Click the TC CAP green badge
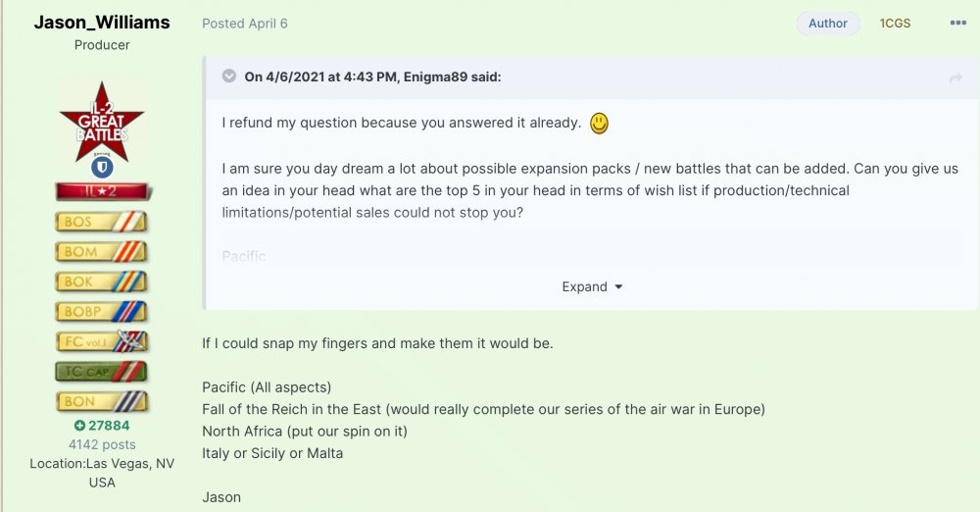 click(102, 372)
